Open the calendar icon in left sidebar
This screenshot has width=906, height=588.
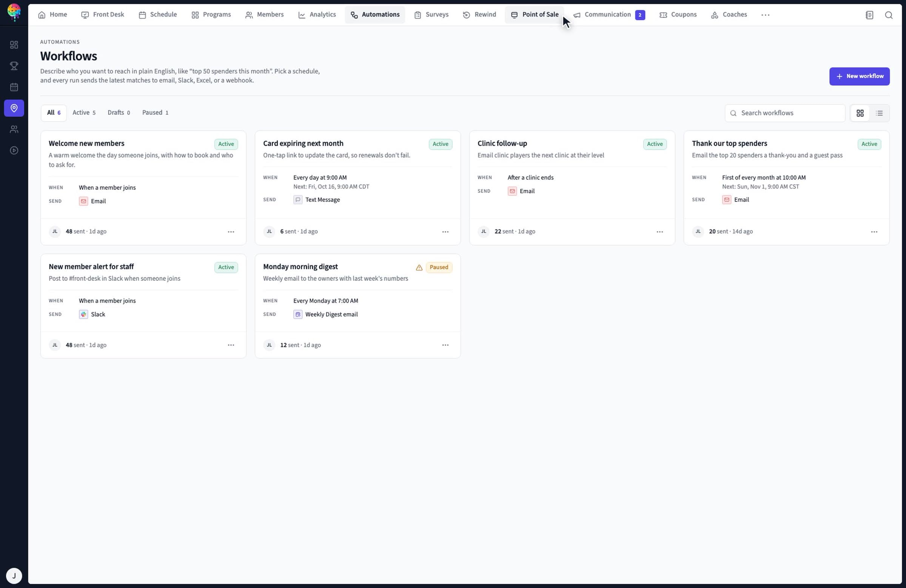click(x=14, y=87)
